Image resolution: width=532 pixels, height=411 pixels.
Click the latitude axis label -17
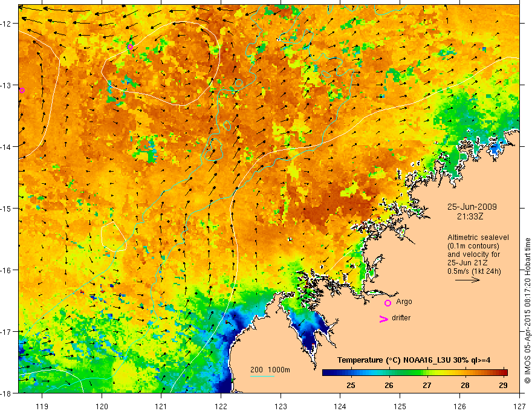(7, 332)
